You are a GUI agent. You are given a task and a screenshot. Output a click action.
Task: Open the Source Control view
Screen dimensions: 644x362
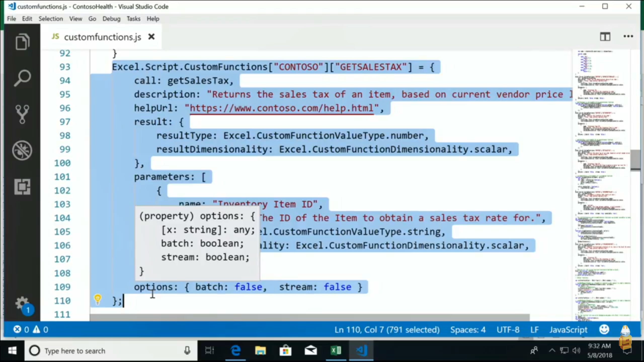click(22, 114)
